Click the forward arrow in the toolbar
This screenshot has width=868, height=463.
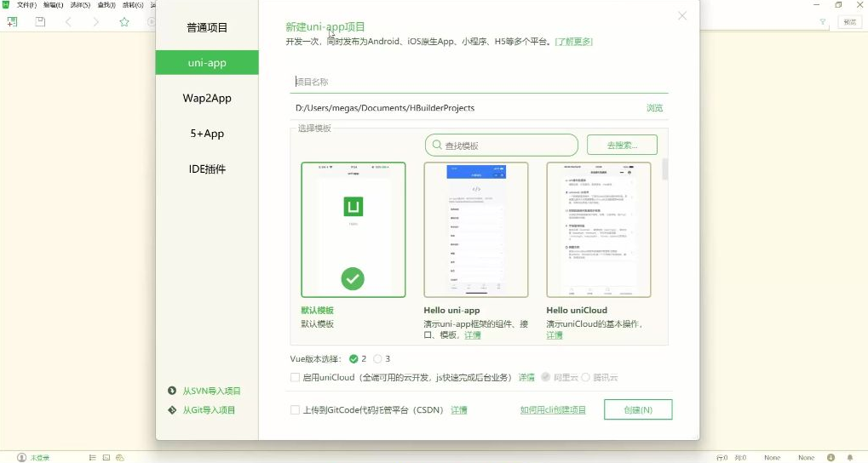pyautogui.click(x=95, y=21)
